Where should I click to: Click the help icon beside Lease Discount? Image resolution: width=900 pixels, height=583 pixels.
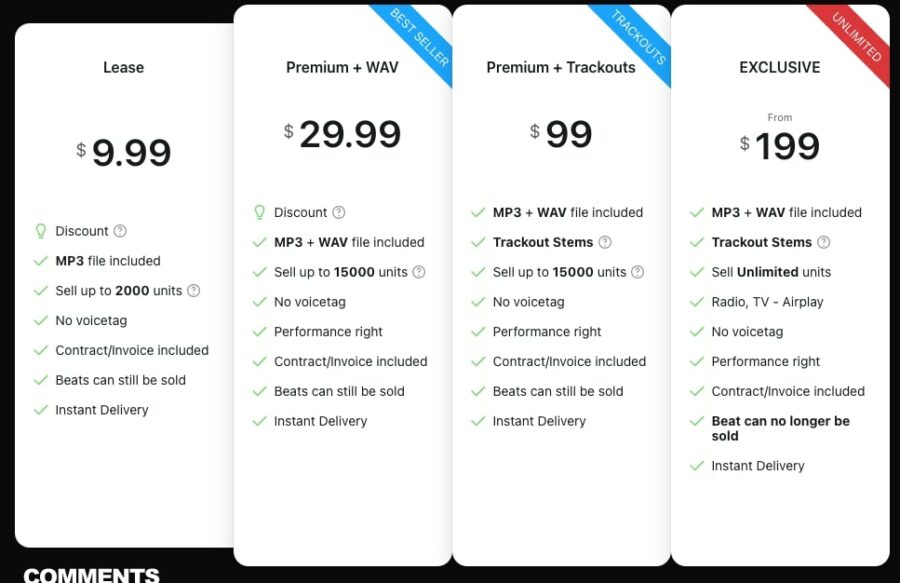(120, 231)
